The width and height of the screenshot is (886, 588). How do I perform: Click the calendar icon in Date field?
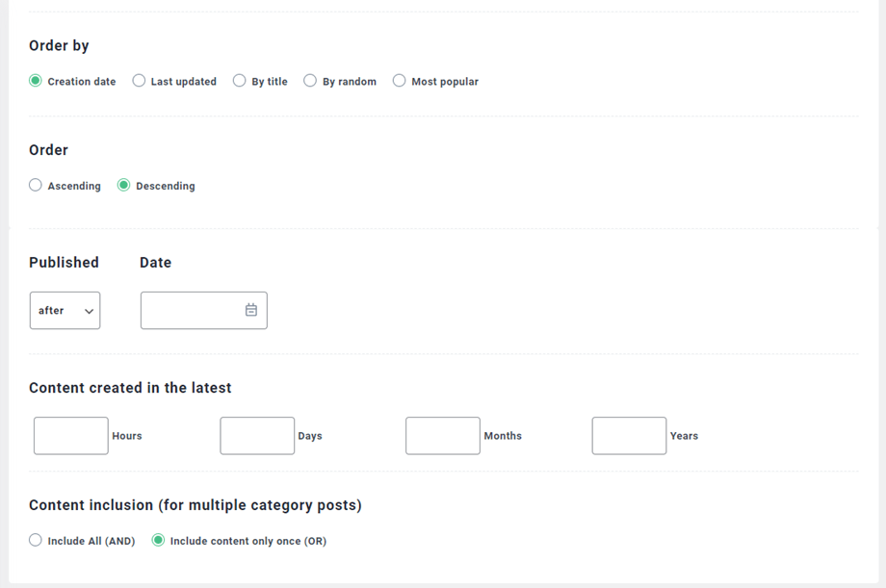(x=251, y=310)
